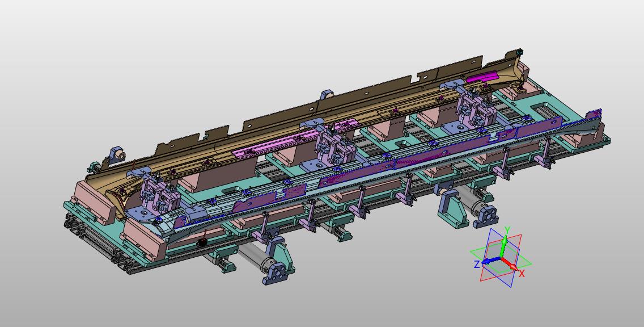Click the green Y axis arrow of the triad
Viewport: 644px width, 327px height.
[503, 247]
